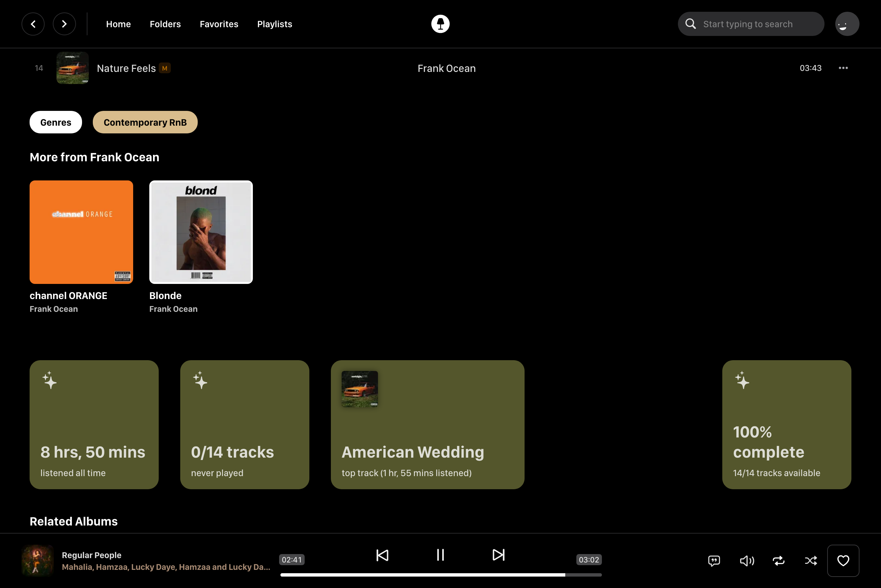Open Frank Ocean under Blonde
Screen dimensions: 881x588
coord(174,309)
